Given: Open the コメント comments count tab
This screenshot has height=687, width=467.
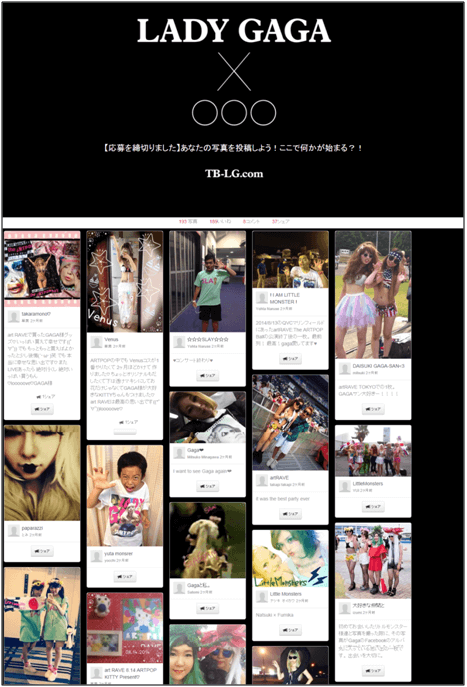Looking at the screenshot, I should (x=251, y=222).
